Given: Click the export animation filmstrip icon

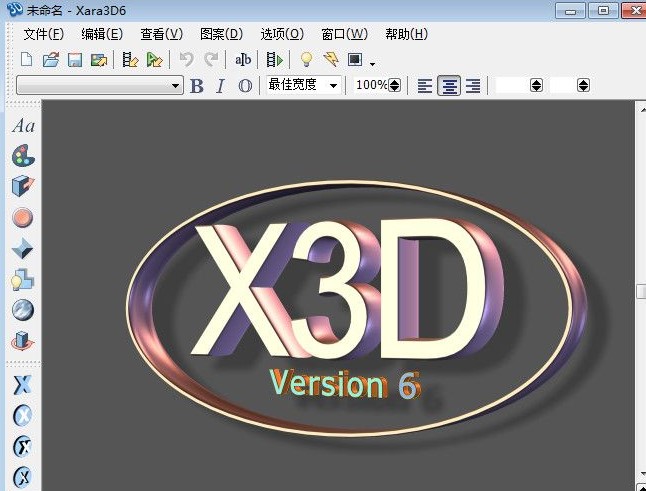Looking at the screenshot, I should [x=130, y=60].
